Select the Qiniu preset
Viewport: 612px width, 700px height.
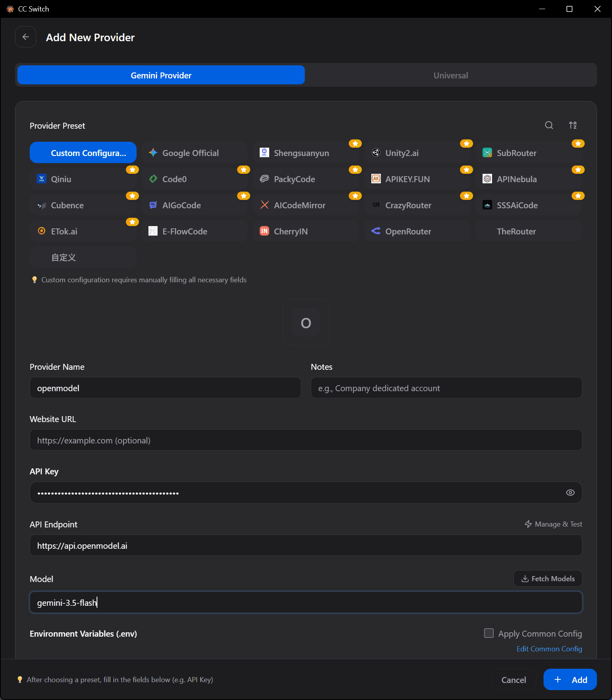[x=83, y=179]
